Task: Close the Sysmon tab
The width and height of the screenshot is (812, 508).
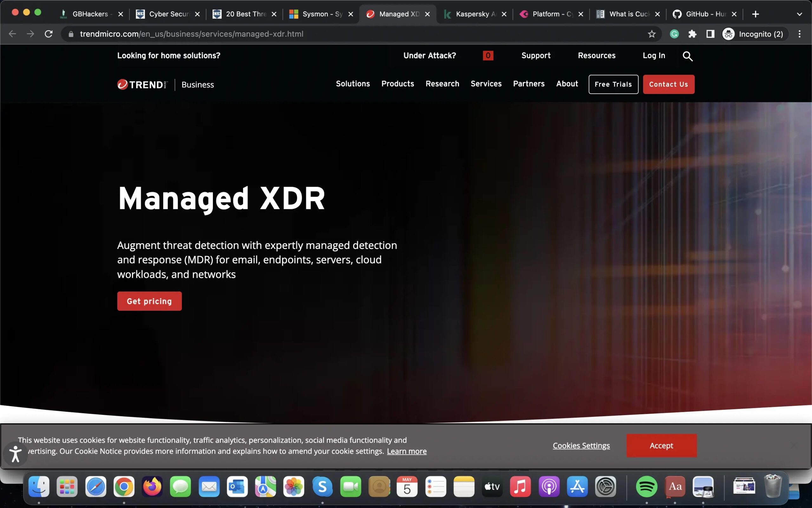Action: click(350, 14)
